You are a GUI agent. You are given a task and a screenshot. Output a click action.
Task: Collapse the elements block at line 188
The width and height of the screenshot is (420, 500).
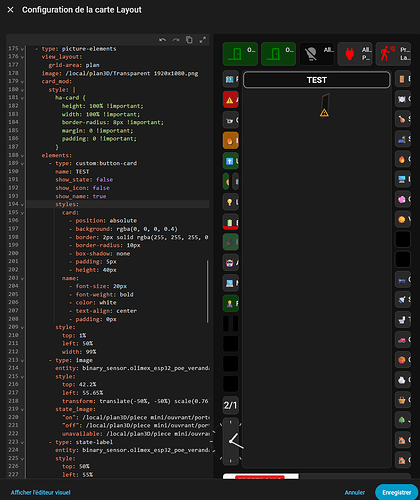pyautogui.click(x=22, y=155)
